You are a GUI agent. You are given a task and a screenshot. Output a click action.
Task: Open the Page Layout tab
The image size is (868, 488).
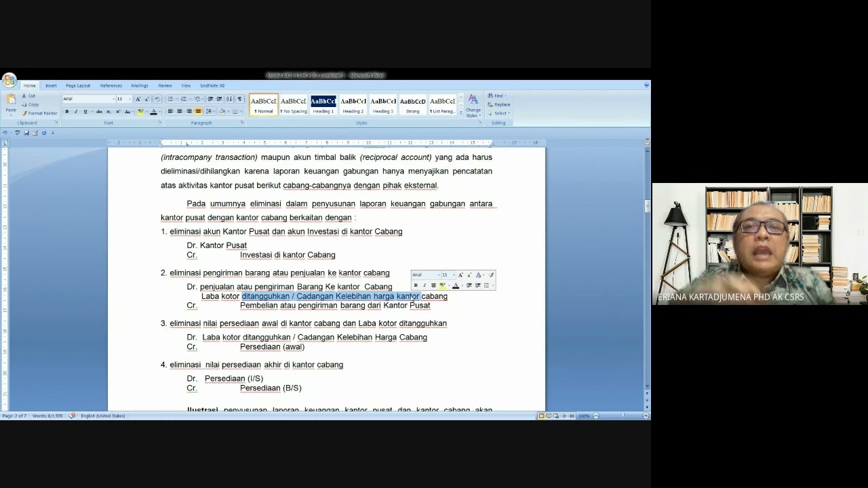(x=78, y=85)
